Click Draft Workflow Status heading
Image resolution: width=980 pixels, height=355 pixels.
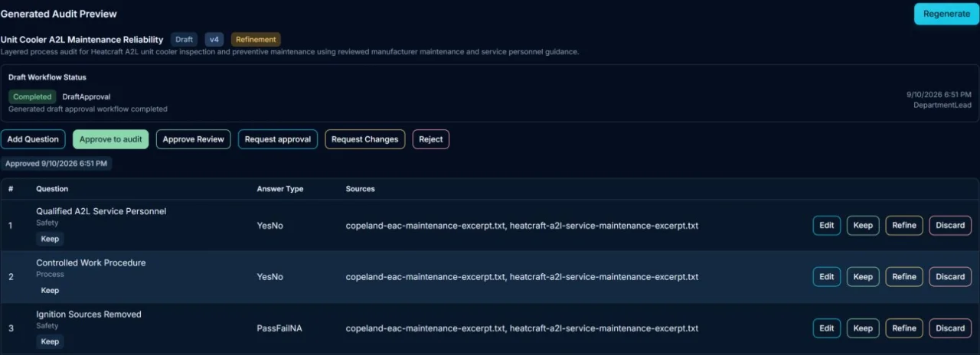47,77
